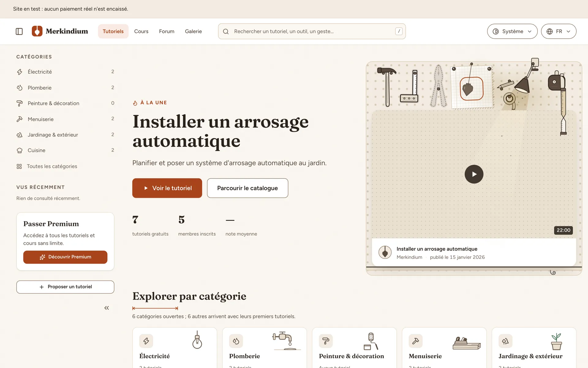Click the chef hat icon beside Cuisine
The image size is (588, 368).
pyautogui.click(x=20, y=151)
